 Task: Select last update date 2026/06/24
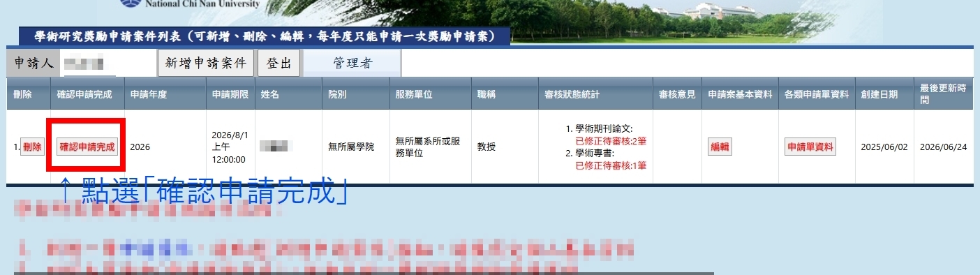pyautogui.click(x=943, y=147)
